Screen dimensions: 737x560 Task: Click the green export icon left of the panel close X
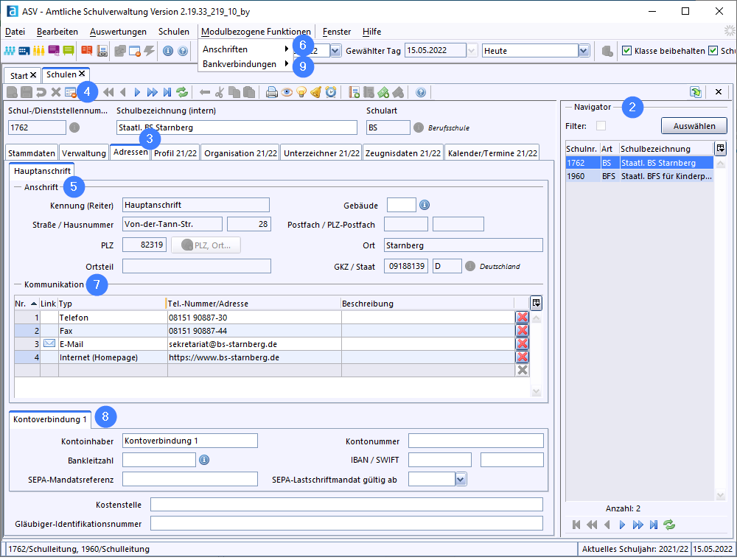point(696,92)
